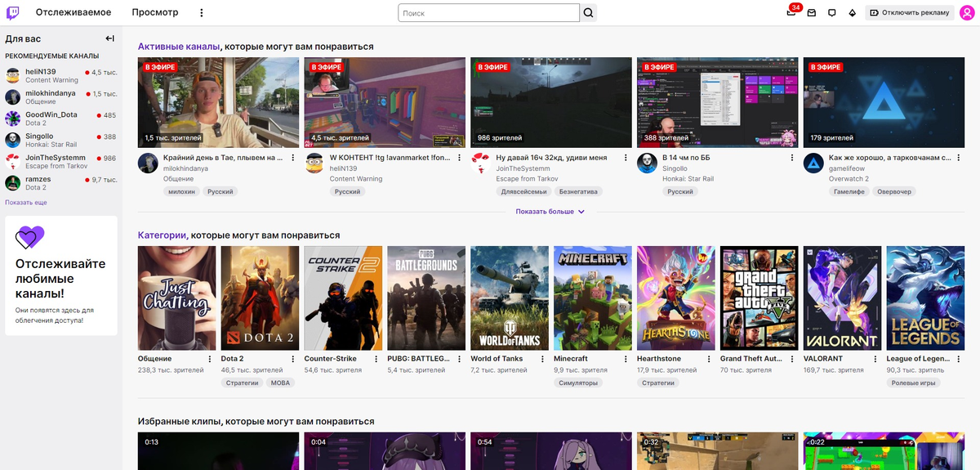
Task: Open Singollo Honkai stream thumbnail
Action: (718, 102)
